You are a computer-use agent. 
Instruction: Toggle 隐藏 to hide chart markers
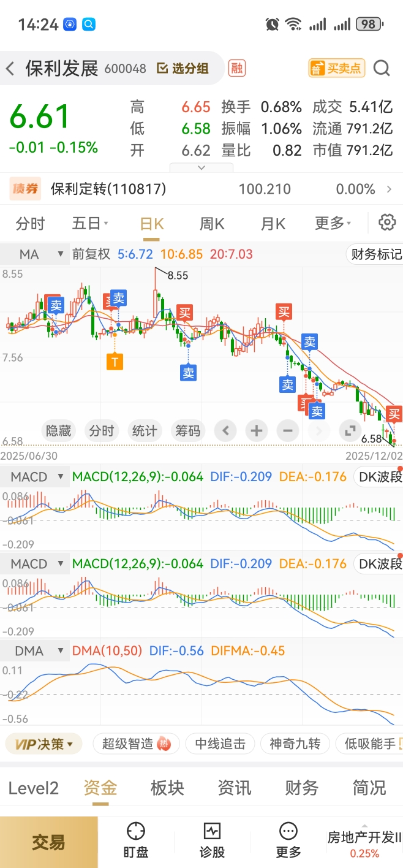click(x=59, y=431)
